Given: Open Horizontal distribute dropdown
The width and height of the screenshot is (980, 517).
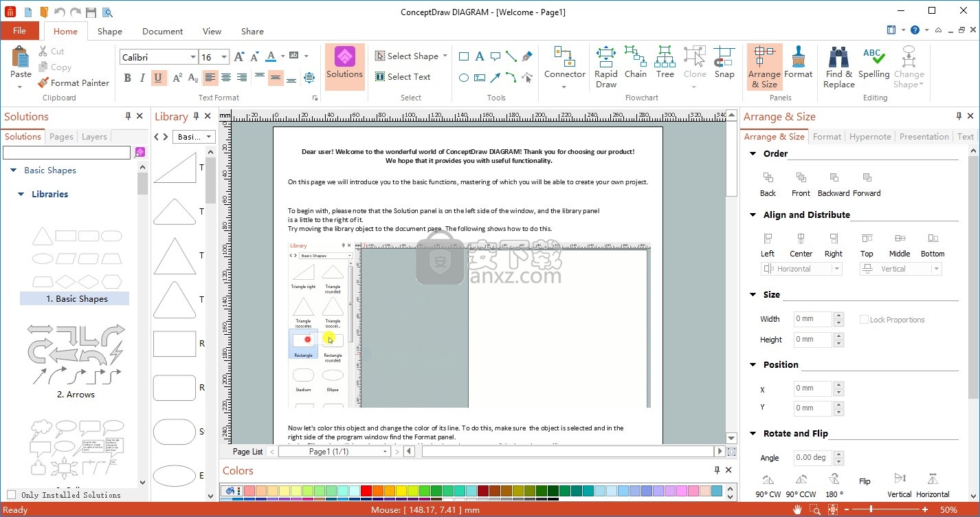Looking at the screenshot, I should [x=837, y=269].
